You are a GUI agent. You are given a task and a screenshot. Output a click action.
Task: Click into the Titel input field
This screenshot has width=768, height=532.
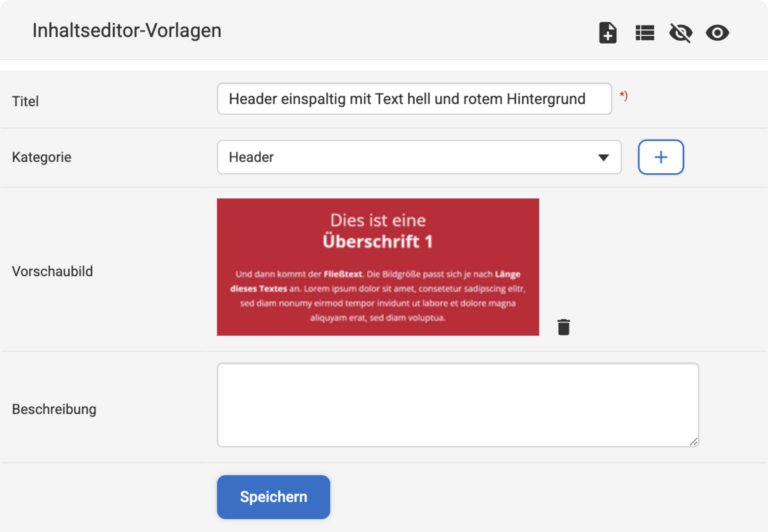[414, 99]
